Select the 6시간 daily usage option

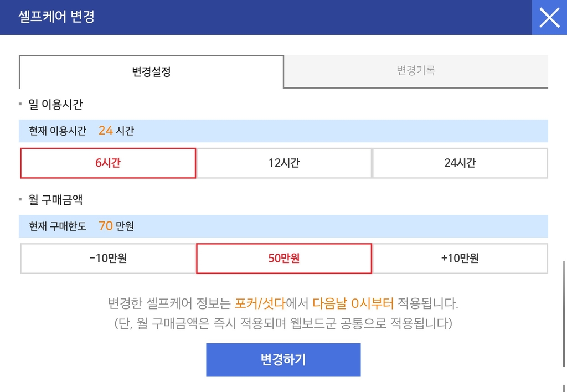click(x=108, y=163)
